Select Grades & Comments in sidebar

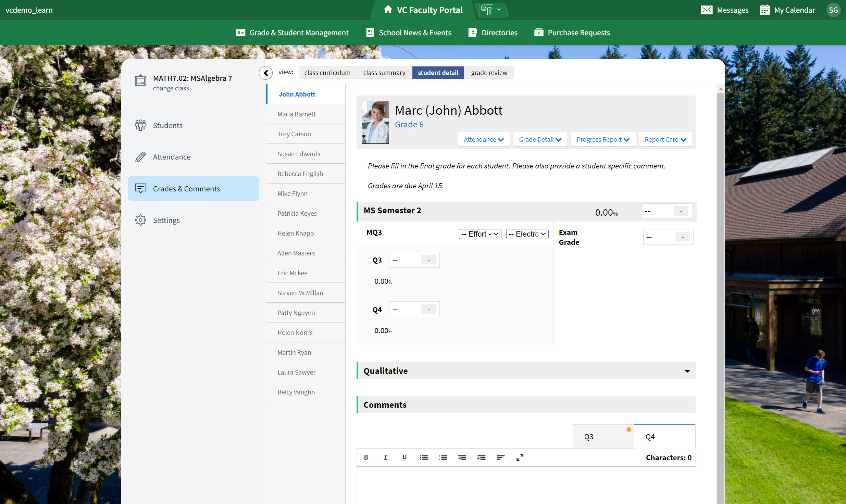(x=186, y=188)
